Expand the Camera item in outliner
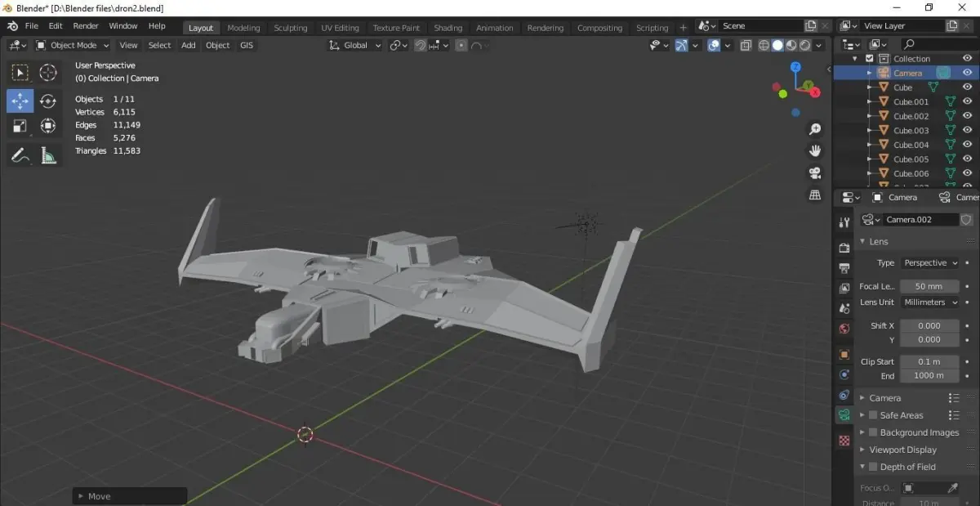The height and width of the screenshot is (506, 980). [869, 73]
